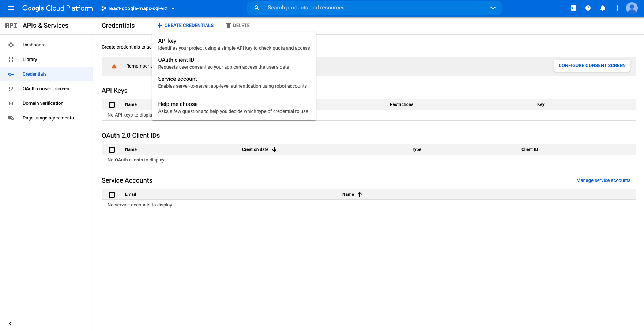
Task: Toggle the API Keys select-all checkbox
Action: (112, 105)
